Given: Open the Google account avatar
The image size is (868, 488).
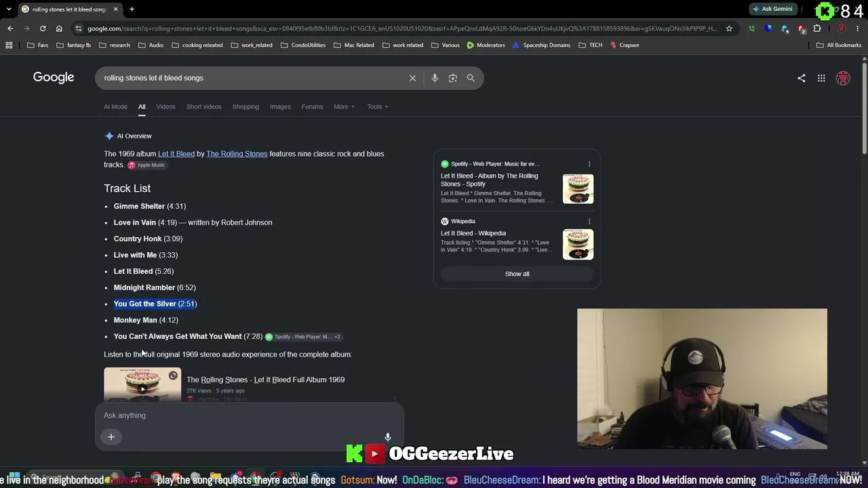Looking at the screenshot, I should [843, 78].
